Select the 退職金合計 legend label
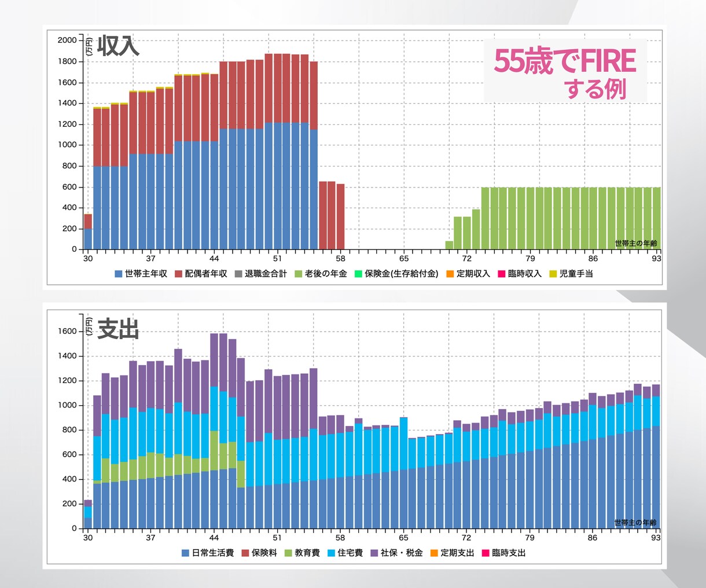The image size is (706, 588). click(266, 274)
